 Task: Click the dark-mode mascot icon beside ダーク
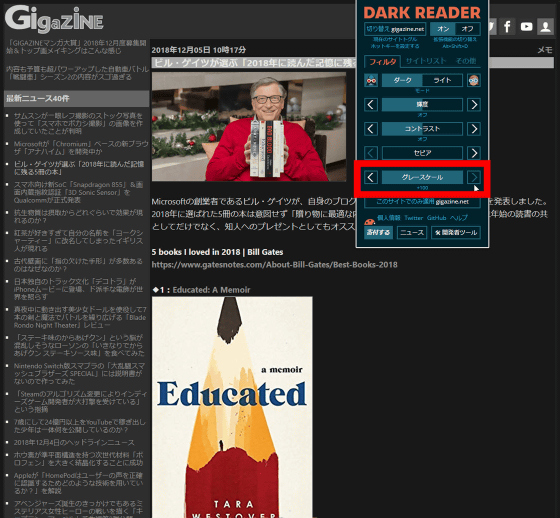(x=371, y=80)
